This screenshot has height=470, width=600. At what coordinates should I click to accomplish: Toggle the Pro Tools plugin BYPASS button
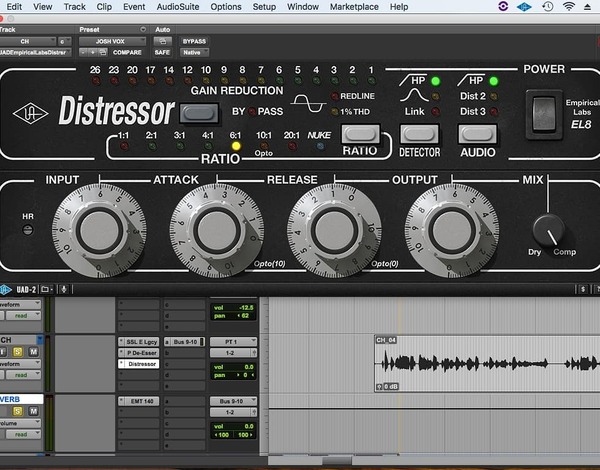coord(194,41)
